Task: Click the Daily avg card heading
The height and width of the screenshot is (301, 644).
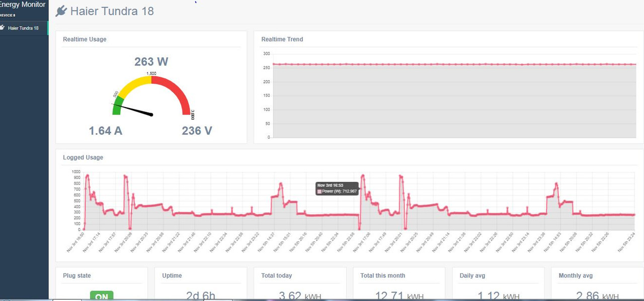Action: (472, 275)
